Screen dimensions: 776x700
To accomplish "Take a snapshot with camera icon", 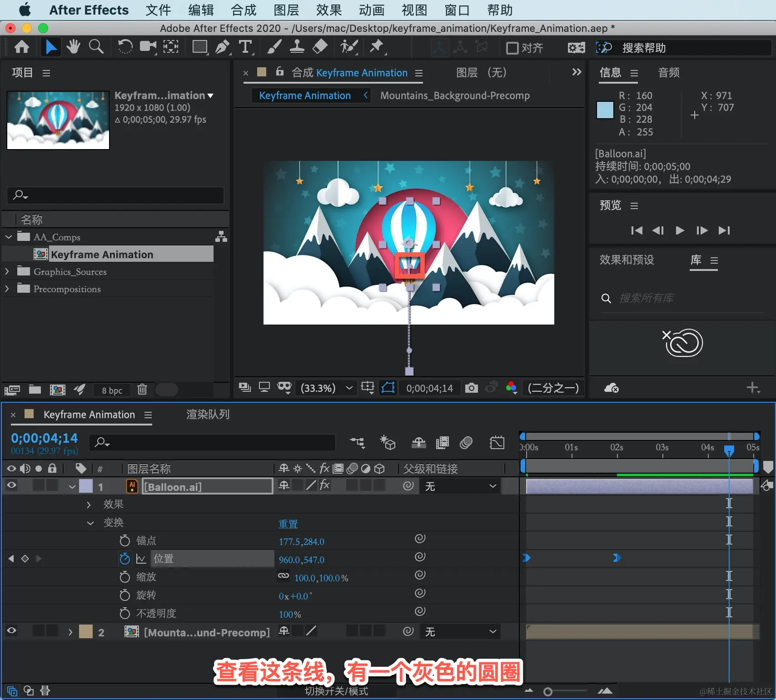I will [472, 388].
